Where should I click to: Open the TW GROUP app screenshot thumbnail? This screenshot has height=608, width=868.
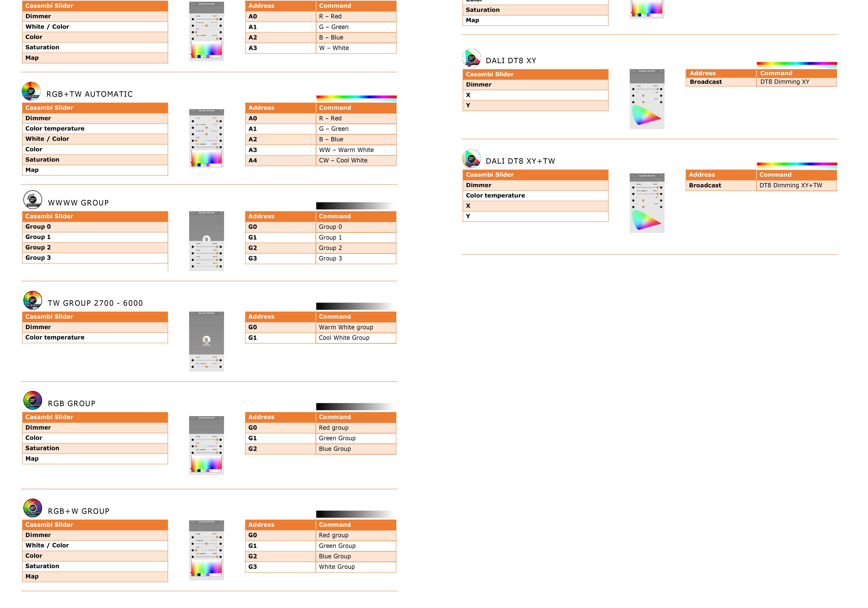(x=206, y=342)
